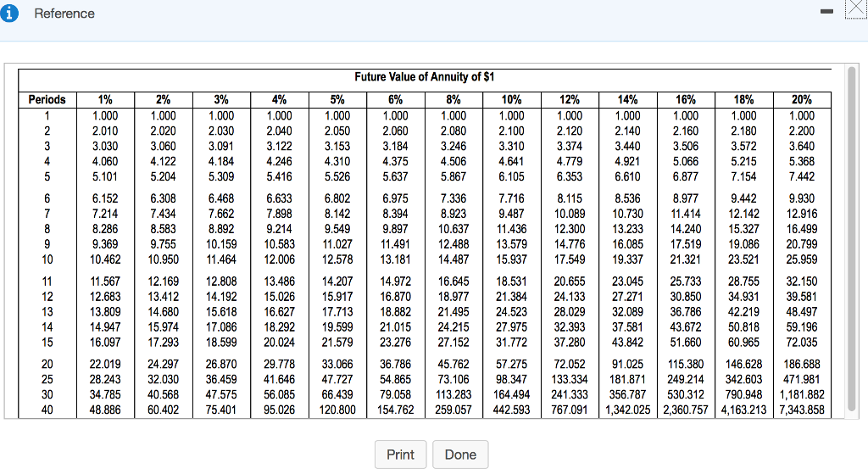Image resolution: width=868 pixels, height=474 pixels.
Task: Click the value 259.057 in the table
Action: click(453, 410)
